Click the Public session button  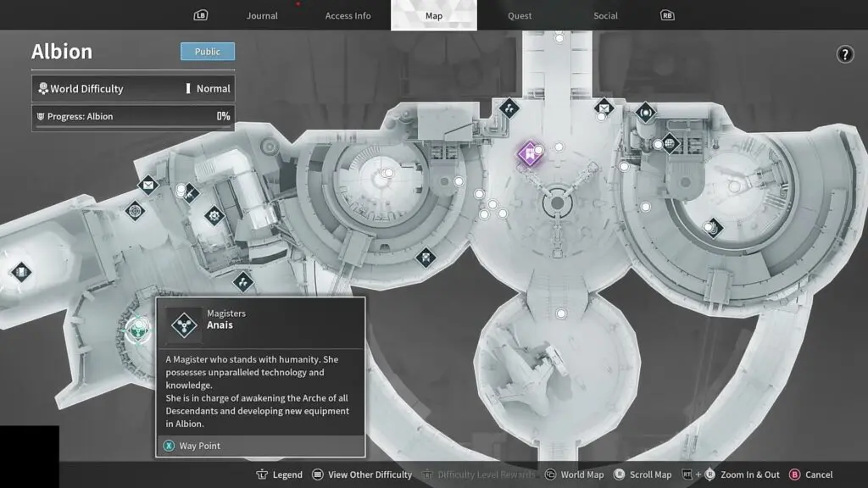pyautogui.click(x=208, y=52)
